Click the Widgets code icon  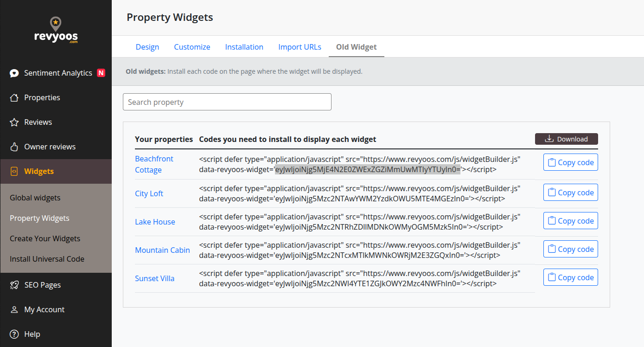(x=14, y=171)
